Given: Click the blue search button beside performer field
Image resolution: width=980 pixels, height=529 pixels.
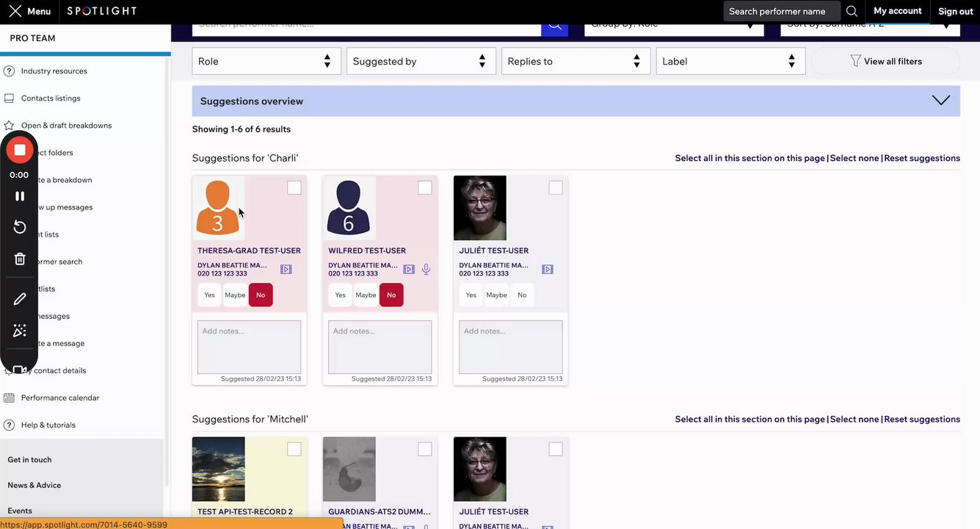Looking at the screenshot, I should (x=555, y=29).
